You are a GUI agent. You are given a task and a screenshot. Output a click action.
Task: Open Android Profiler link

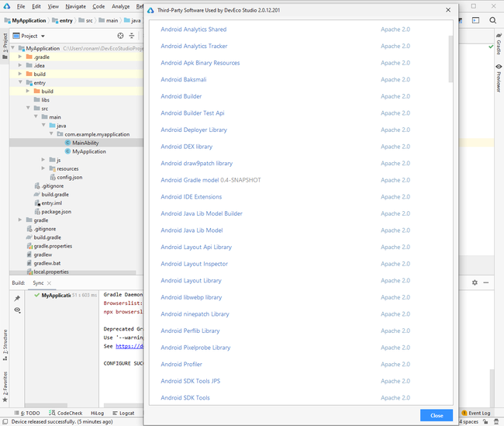(x=181, y=364)
